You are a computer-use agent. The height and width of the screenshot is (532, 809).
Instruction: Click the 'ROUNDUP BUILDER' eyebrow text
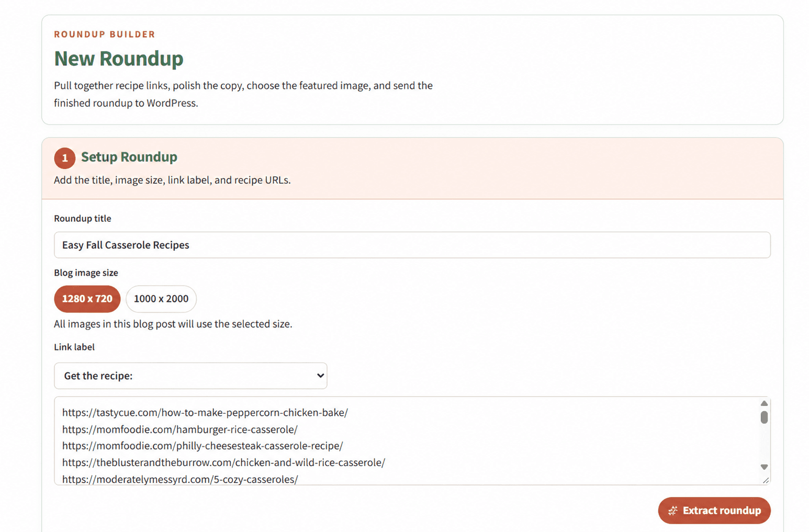105,34
